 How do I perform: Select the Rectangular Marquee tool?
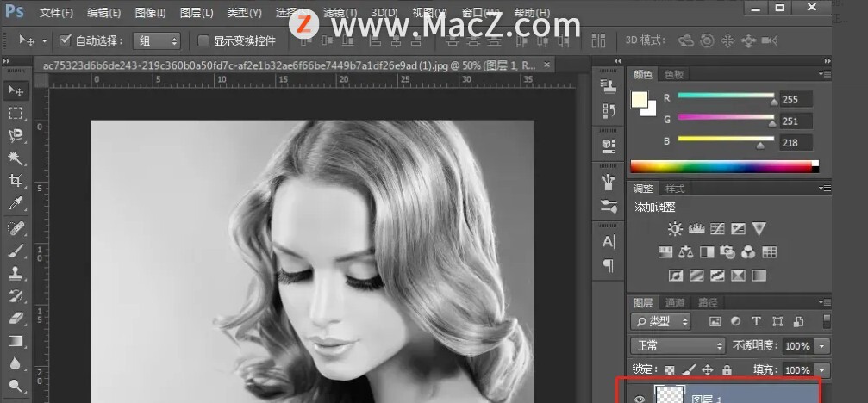pyautogui.click(x=16, y=114)
